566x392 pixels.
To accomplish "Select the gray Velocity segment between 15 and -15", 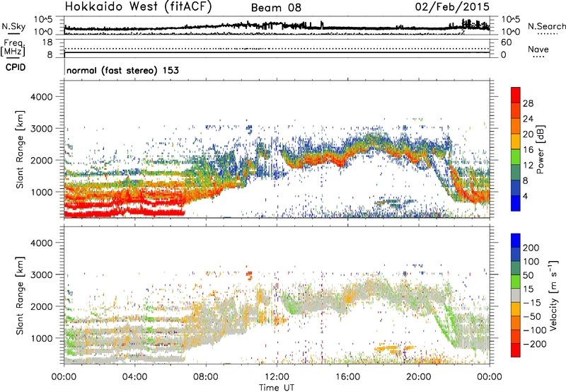I will (x=516, y=295).
